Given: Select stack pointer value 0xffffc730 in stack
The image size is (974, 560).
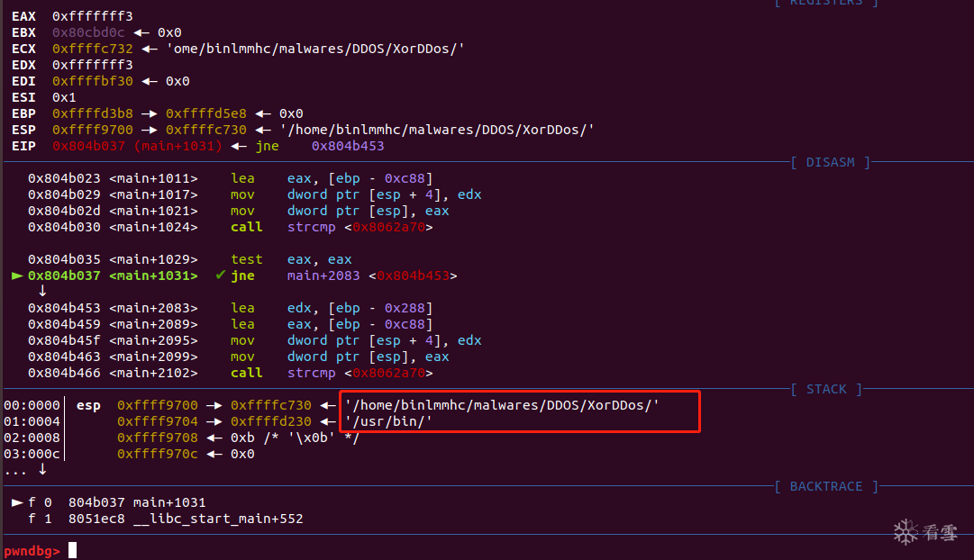Looking at the screenshot, I should point(271,405).
